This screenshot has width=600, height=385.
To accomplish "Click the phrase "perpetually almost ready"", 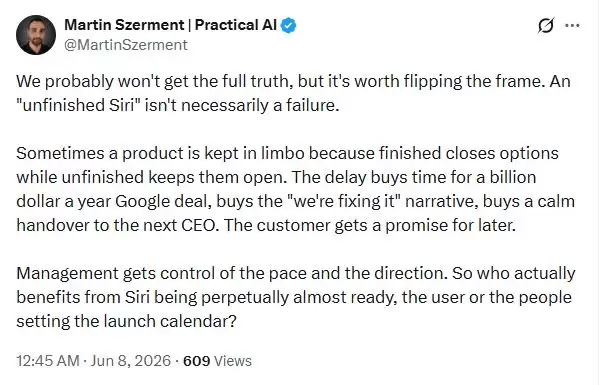I will point(299,297).
